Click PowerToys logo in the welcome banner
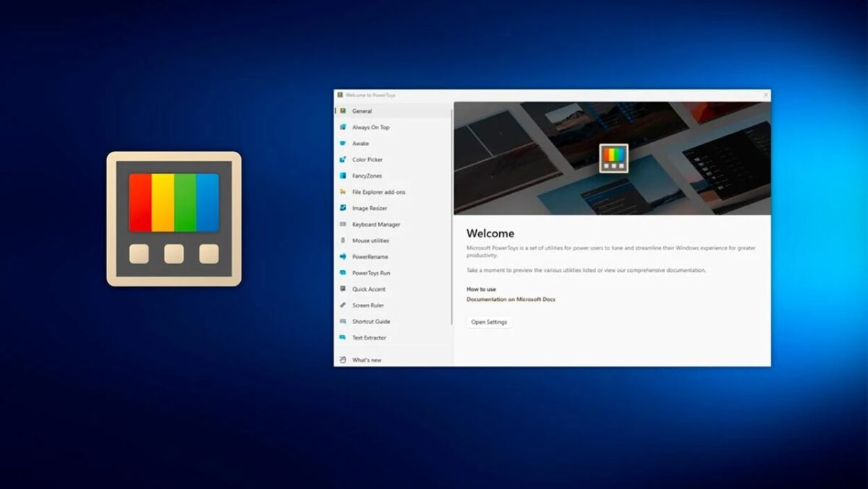Screen dimensions: 868x489 click(x=613, y=158)
